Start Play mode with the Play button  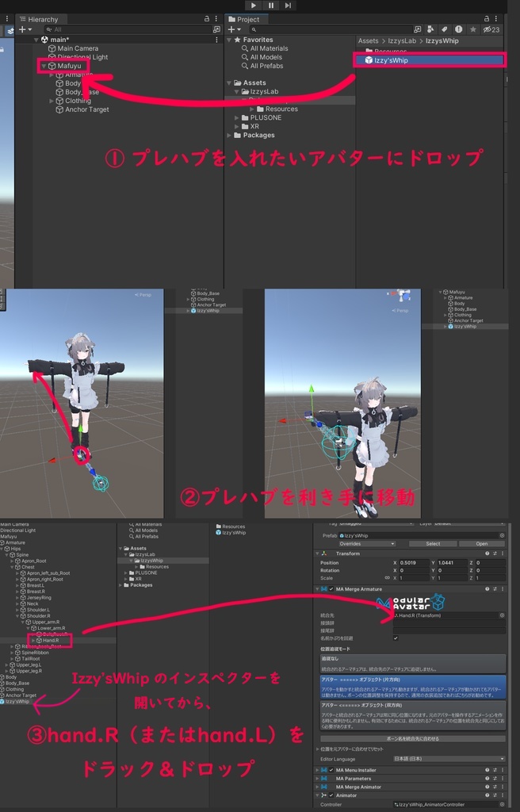point(254,6)
